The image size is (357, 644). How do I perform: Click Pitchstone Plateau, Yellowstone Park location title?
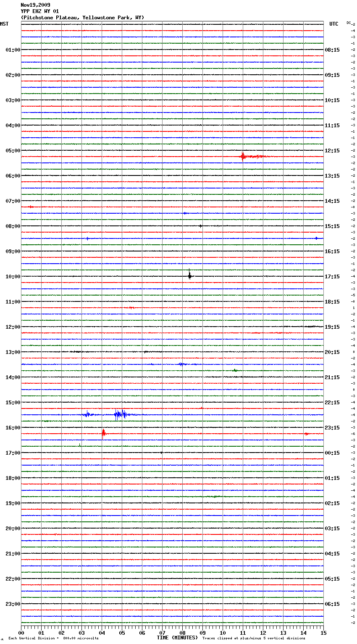pyautogui.click(x=82, y=18)
